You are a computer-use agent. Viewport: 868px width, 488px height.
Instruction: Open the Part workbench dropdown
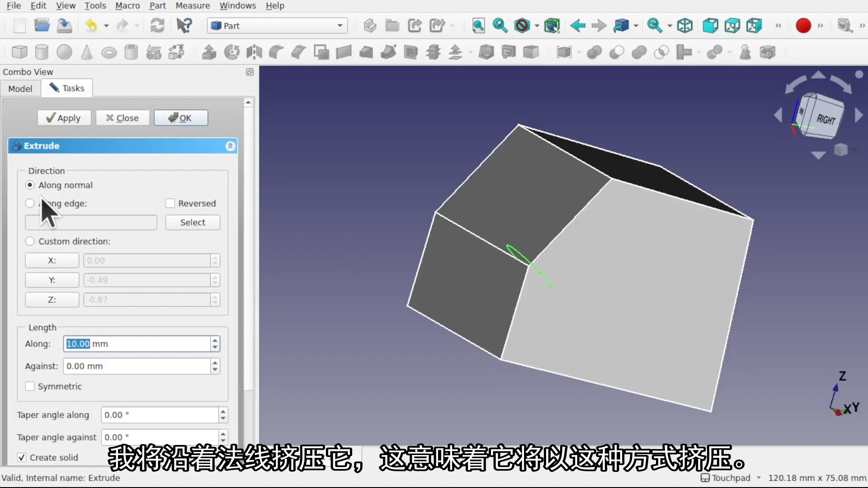tap(277, 26)
